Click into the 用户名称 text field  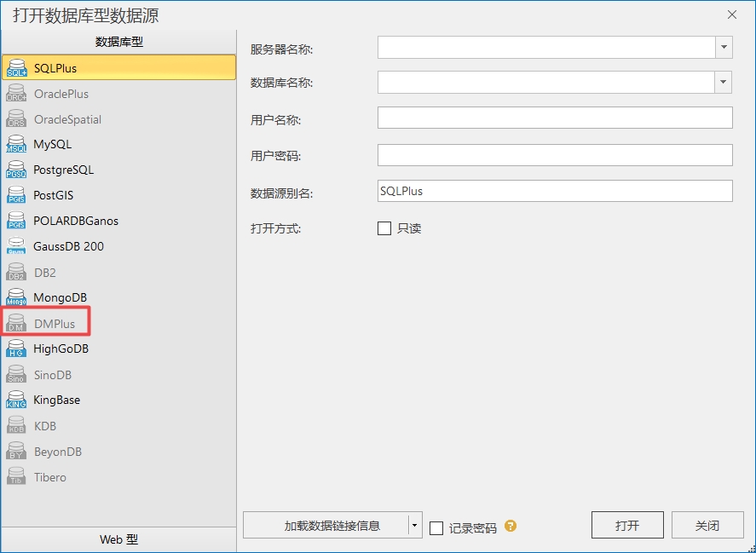pos(555,118)
